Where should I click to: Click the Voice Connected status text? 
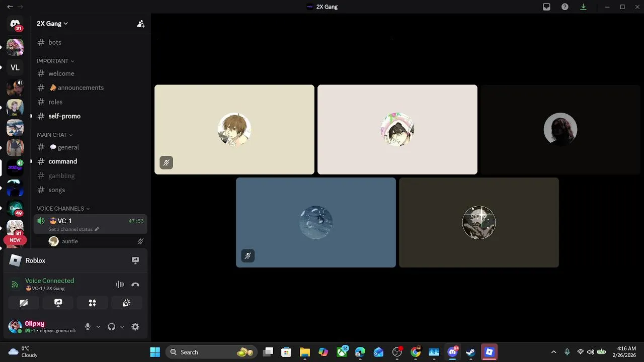coord(49,281)
